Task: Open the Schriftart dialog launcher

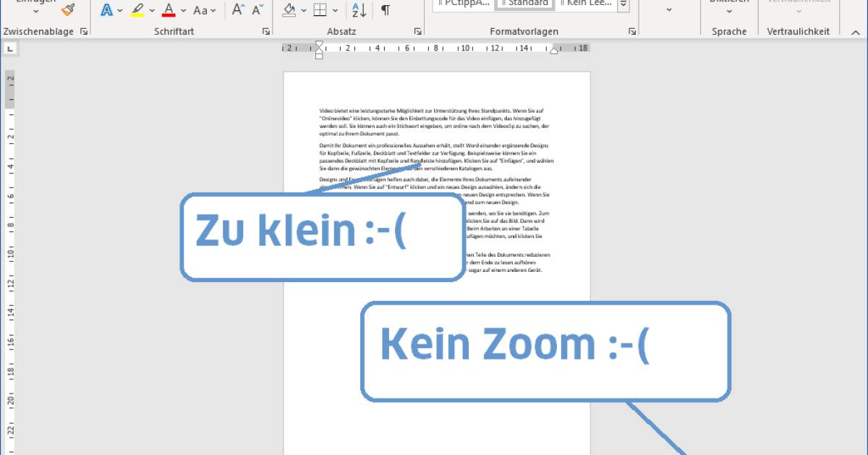Action: click(267, 31)
